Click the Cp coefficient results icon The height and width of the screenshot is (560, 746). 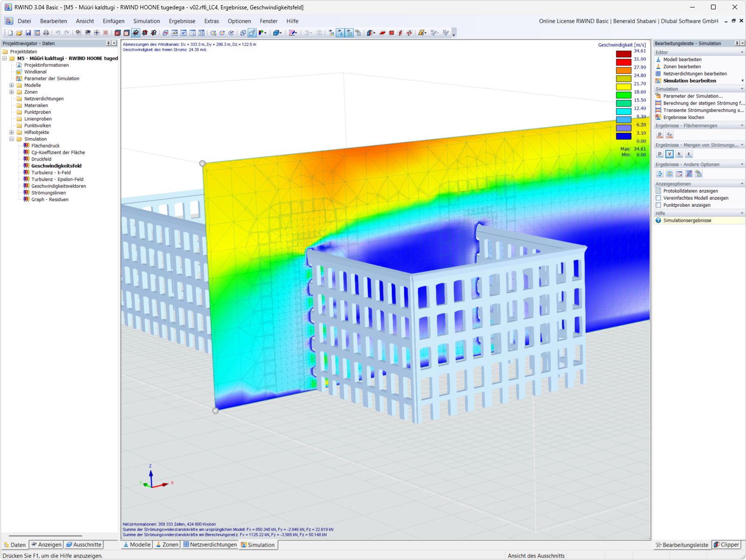coord(669,134)
